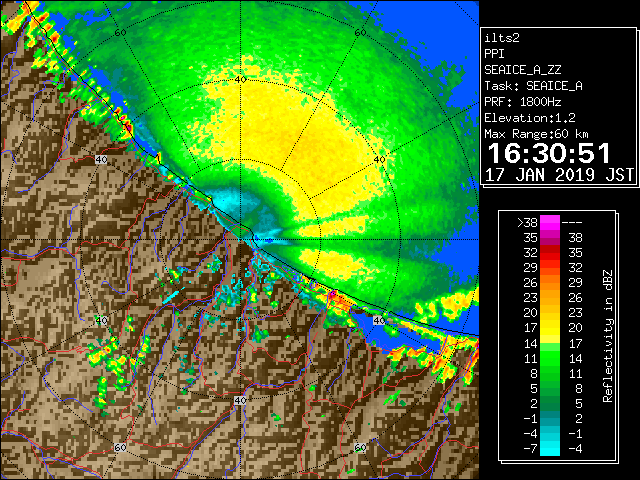Select the 'Task: SEAICE_A' line
Viewport: 640px width, 480px height.
[x=533, y=86]
